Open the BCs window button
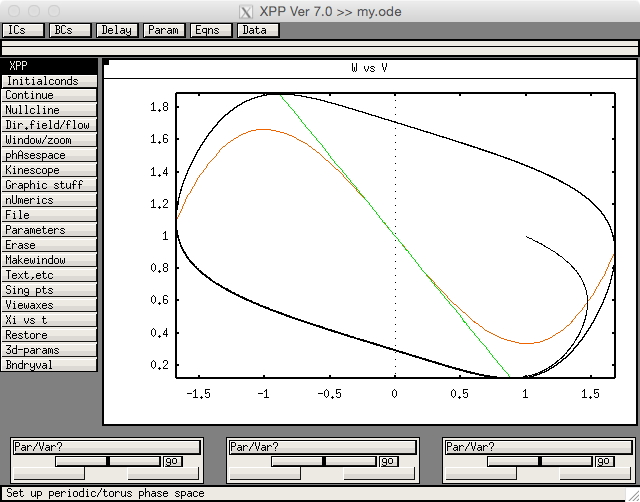This screenshot has width=640, height=502. (70, 30)
